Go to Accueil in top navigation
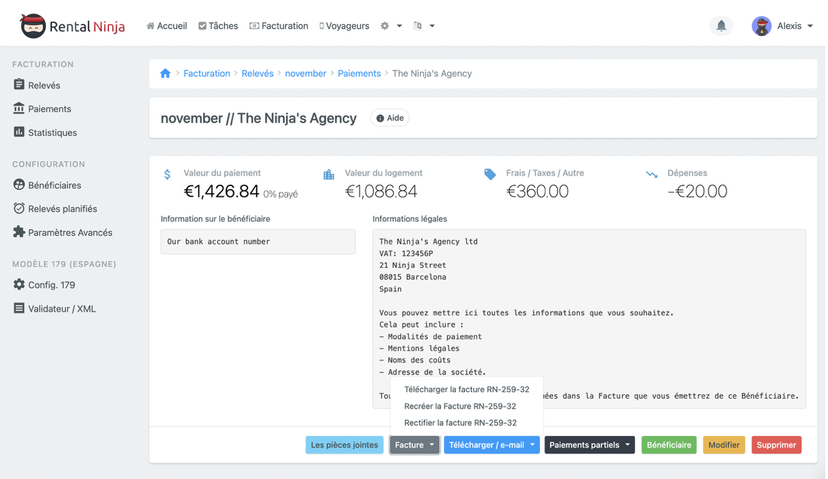 tap(167, 26)
